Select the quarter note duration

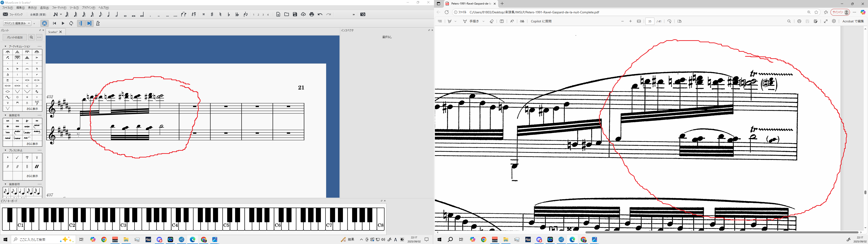(x=108, y=14)
